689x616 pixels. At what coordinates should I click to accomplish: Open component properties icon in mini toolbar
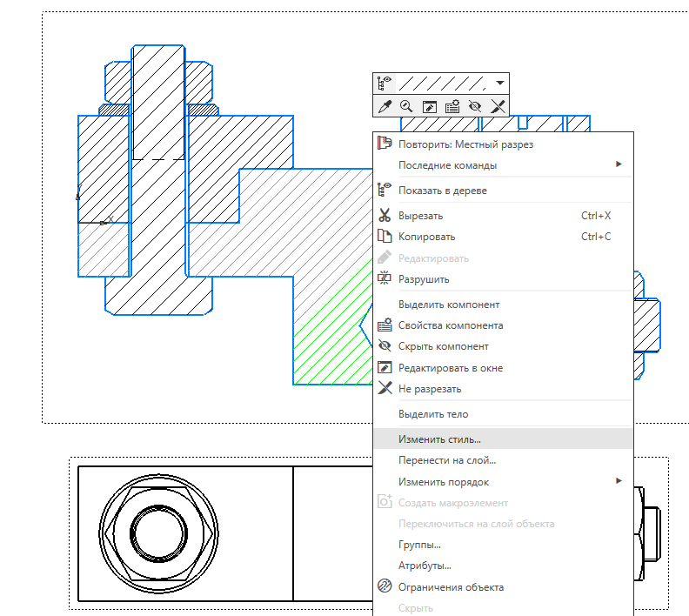click(452, 106)
